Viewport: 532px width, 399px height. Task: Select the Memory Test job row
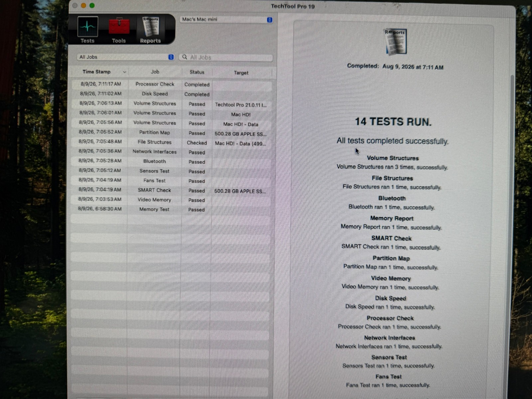tap(172, 209)
